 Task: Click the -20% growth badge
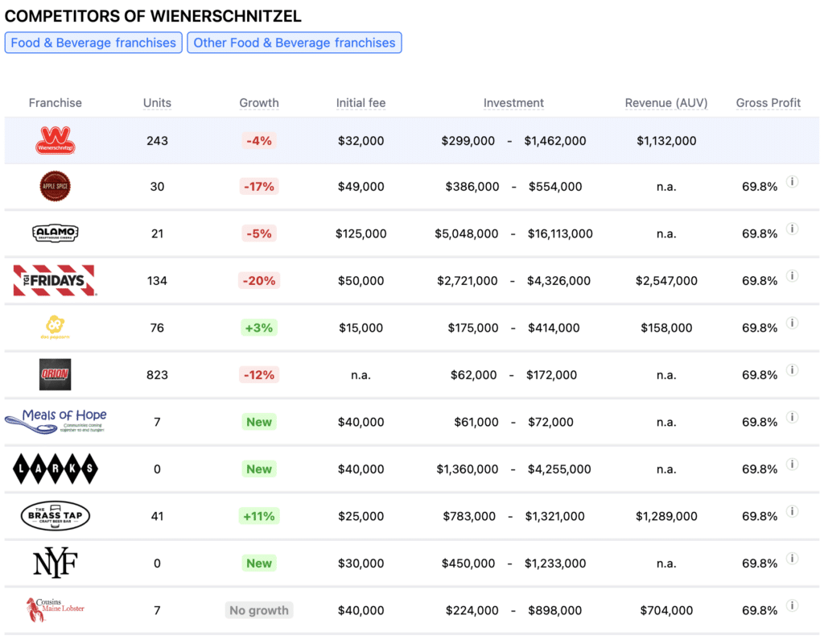pyautogui.click(x=259, y=281)
